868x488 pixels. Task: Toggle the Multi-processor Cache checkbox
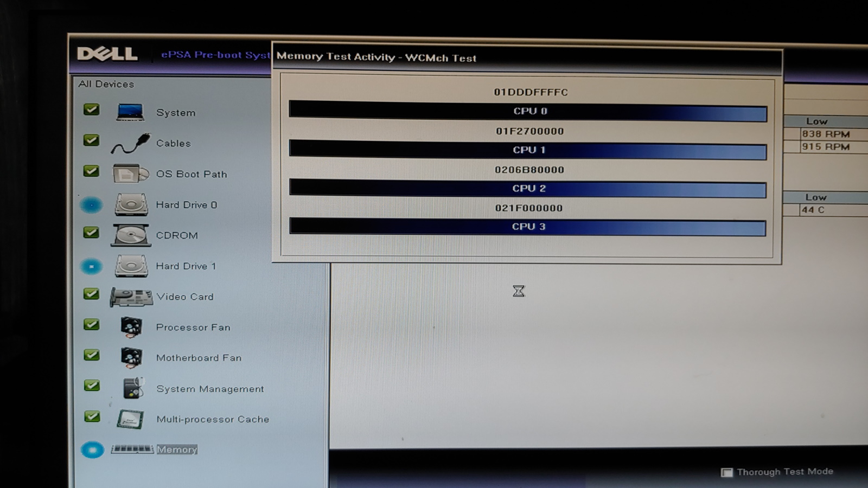pos(92,416)
